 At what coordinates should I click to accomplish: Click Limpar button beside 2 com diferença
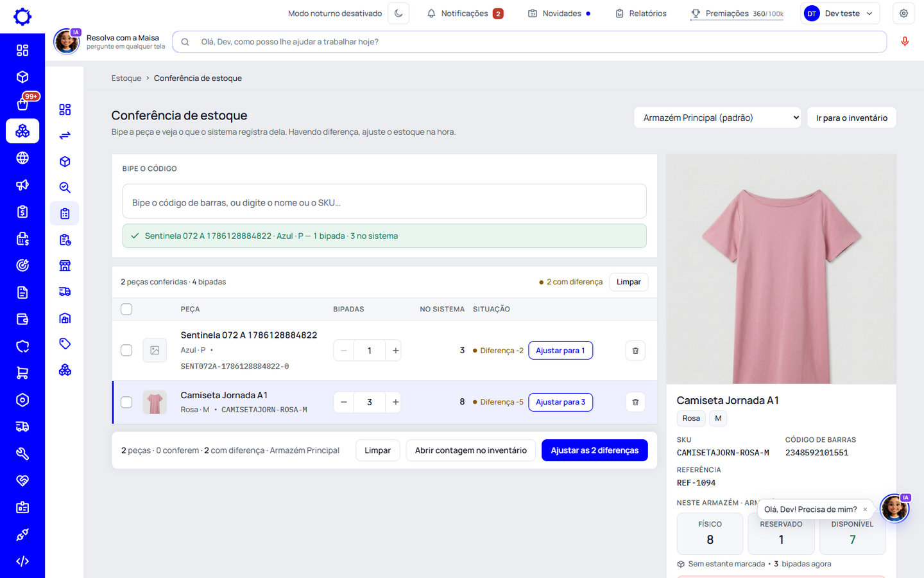[628, 282]
